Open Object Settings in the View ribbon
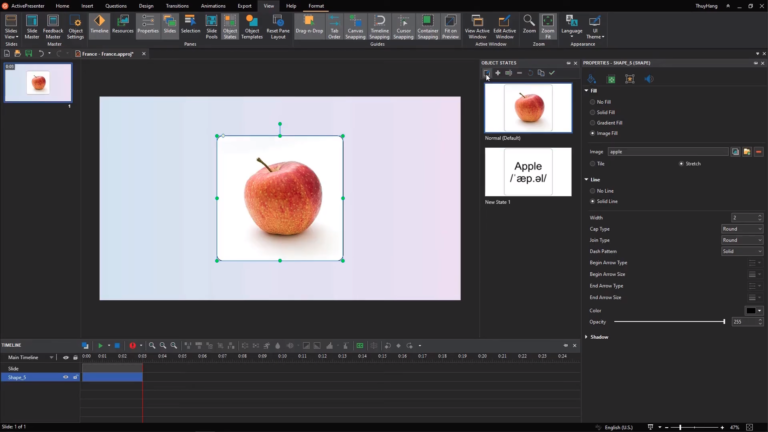This screenshot has height=432, width=768. point(75,26)
